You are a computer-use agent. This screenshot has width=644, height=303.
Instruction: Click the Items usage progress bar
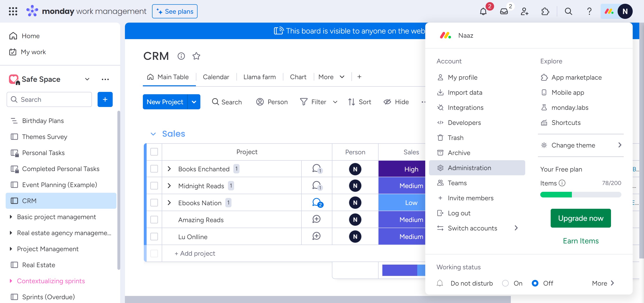tap(581, 195)
